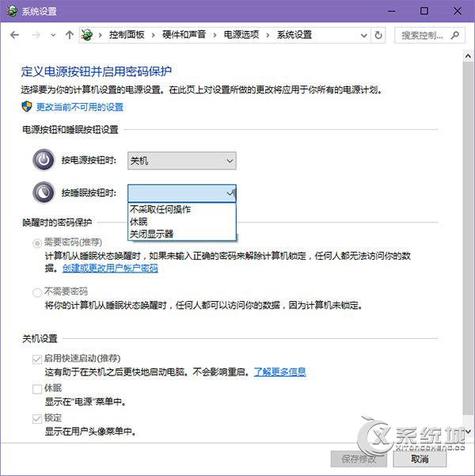Choose 不采取任何操作 from the list
The height and width of the screenshot is (476, 475).
coord(182,209)
